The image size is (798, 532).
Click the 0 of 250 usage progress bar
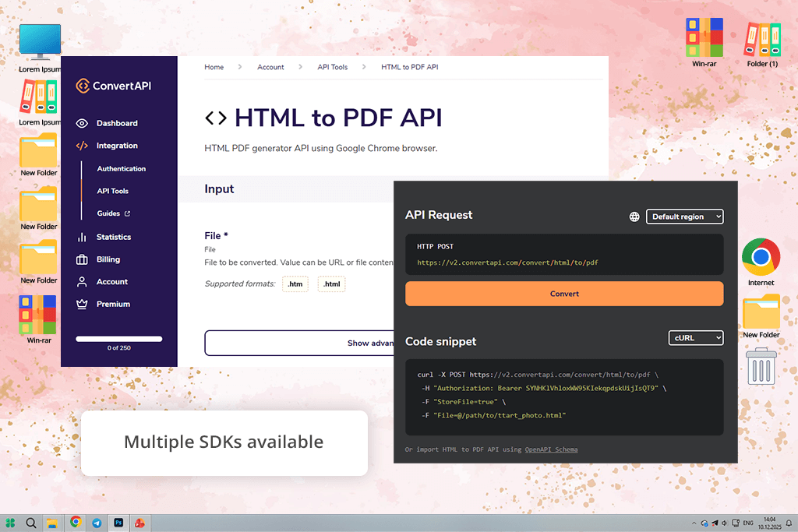pos(119,339)
